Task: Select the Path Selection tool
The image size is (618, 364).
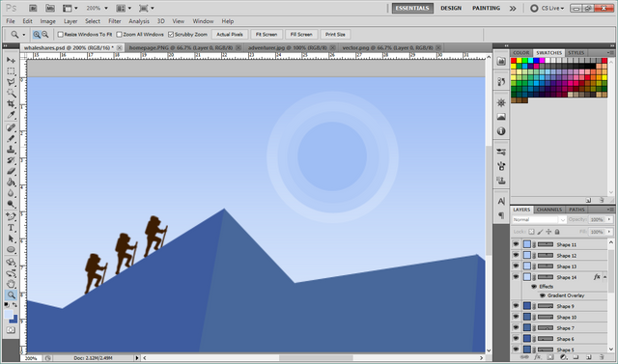Action: pos(11,239)
